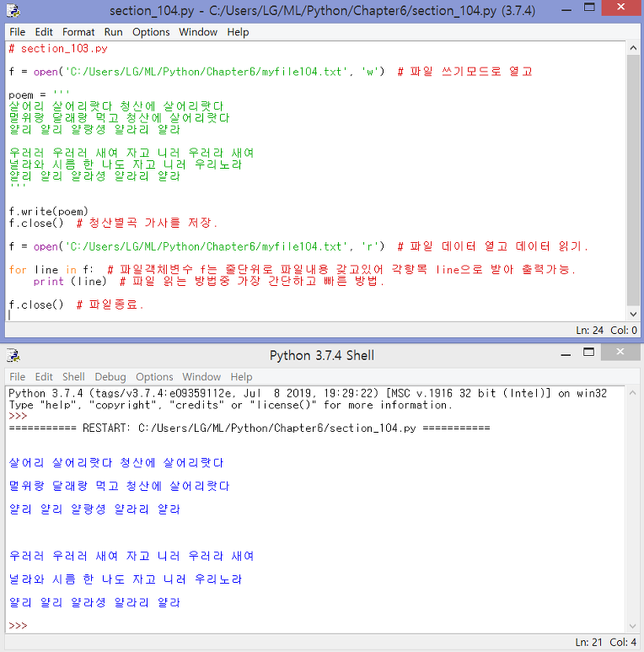644x652 pixels.
Task: Open the Edit menu in the Python Shell
Action: click(44, 377)
